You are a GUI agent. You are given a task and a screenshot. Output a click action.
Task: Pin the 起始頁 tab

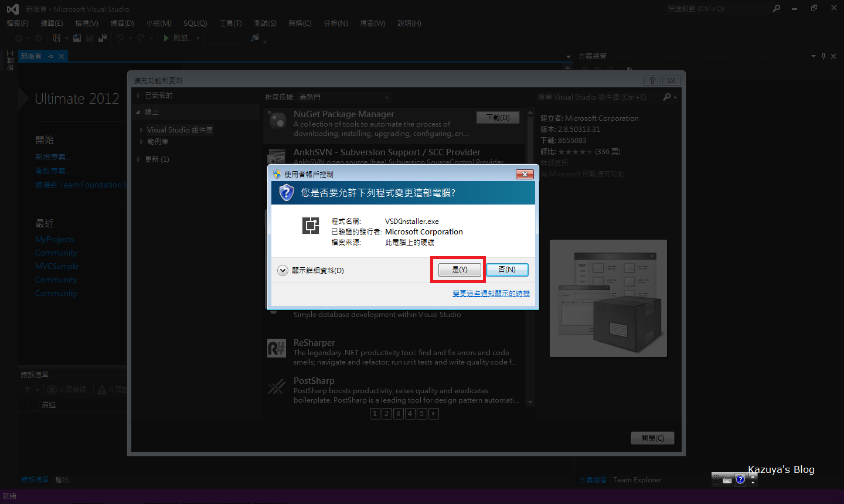point(51,56)
